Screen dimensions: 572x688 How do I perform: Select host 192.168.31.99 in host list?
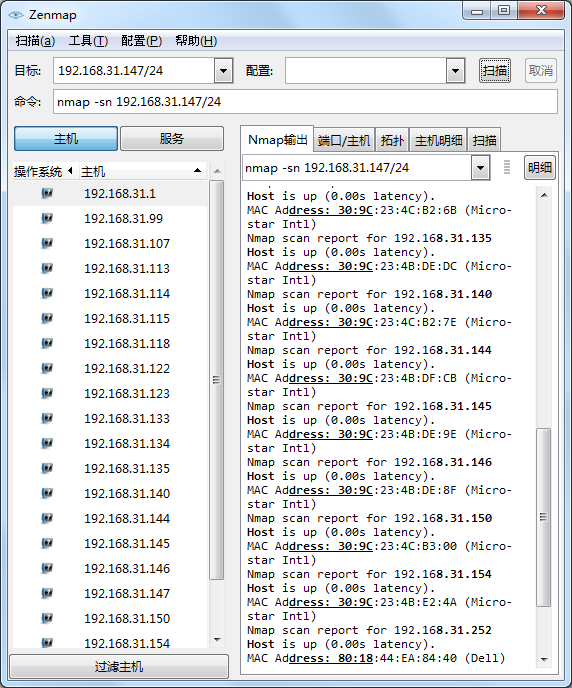pos(110,219)
